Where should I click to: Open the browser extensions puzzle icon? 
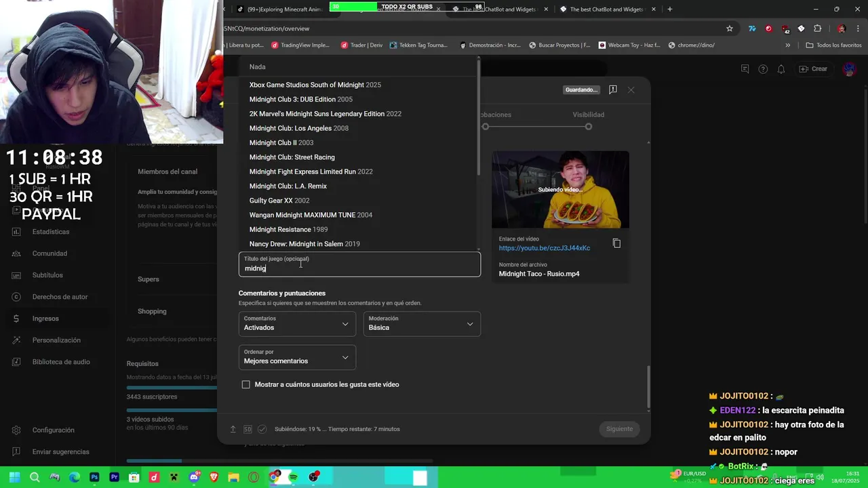pyautogui.click(x=817, y=28)
